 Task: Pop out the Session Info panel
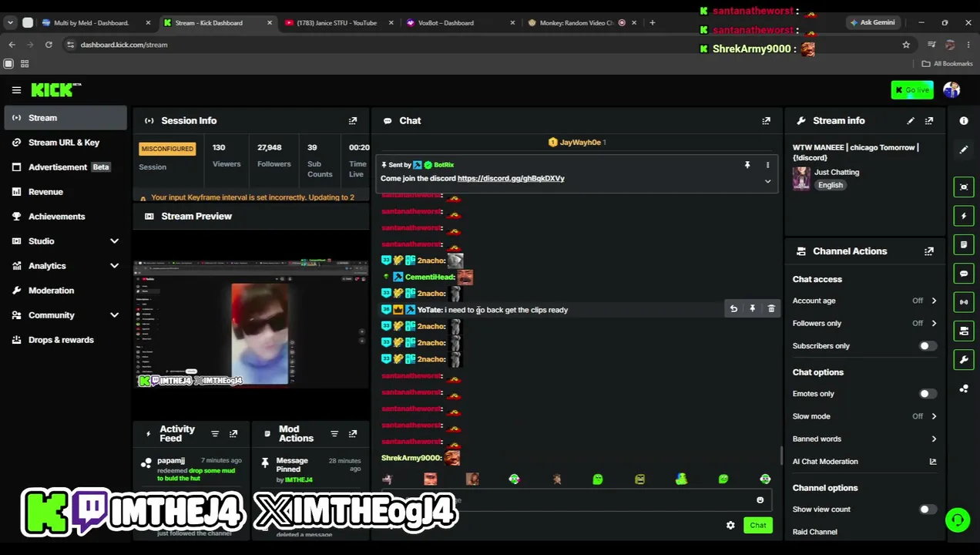353,121
